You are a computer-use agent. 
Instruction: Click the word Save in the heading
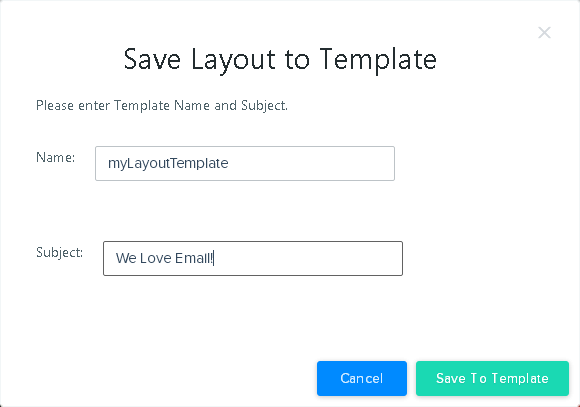point(152,59)
